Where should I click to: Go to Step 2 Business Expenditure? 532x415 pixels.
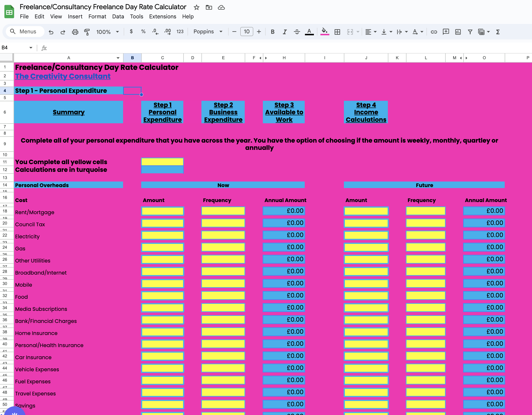point(223,112)
